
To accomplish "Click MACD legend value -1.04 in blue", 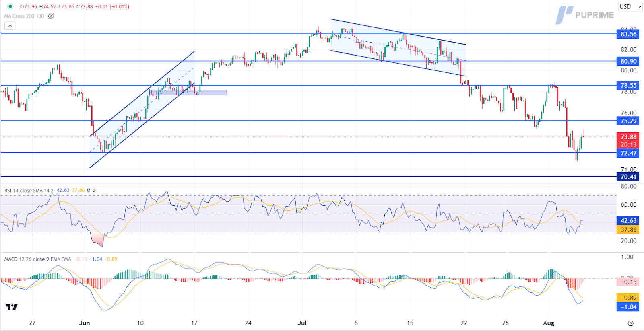I will 95,259.
